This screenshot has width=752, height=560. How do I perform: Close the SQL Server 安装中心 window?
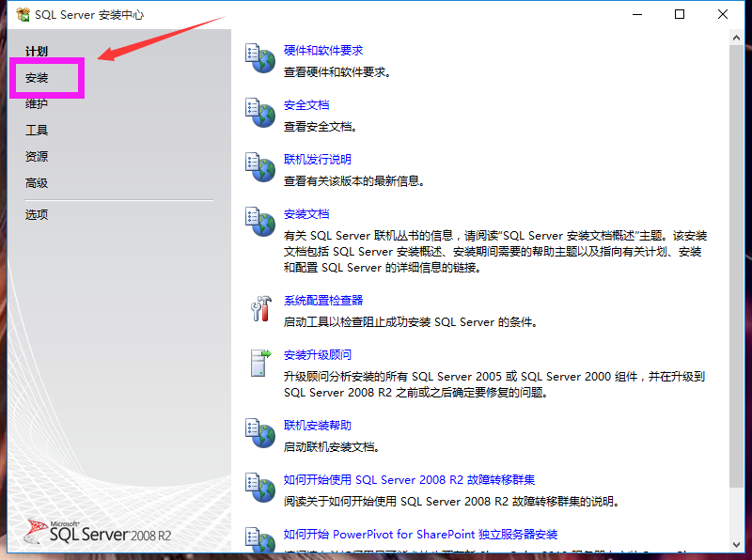(722, 14)
